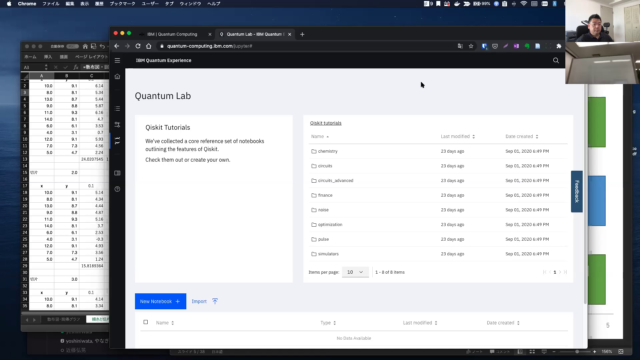Open the search icon in IBM header

[556, 60]
